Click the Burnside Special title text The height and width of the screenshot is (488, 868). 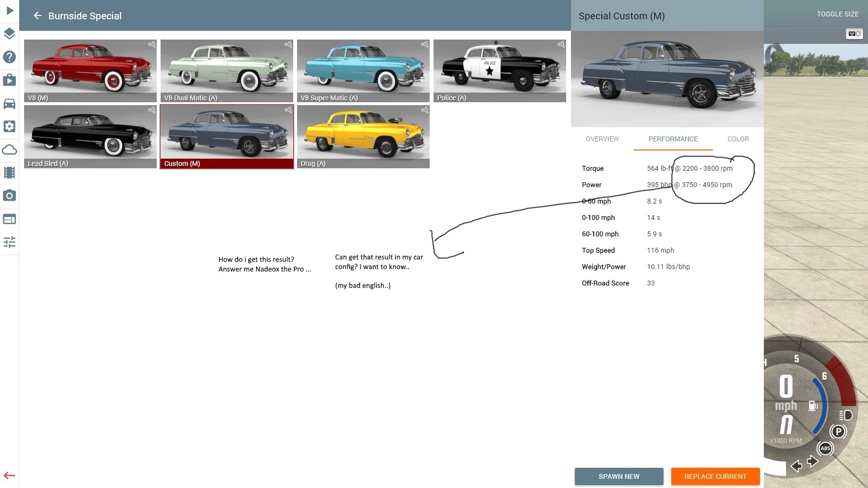tap(85, 16)
